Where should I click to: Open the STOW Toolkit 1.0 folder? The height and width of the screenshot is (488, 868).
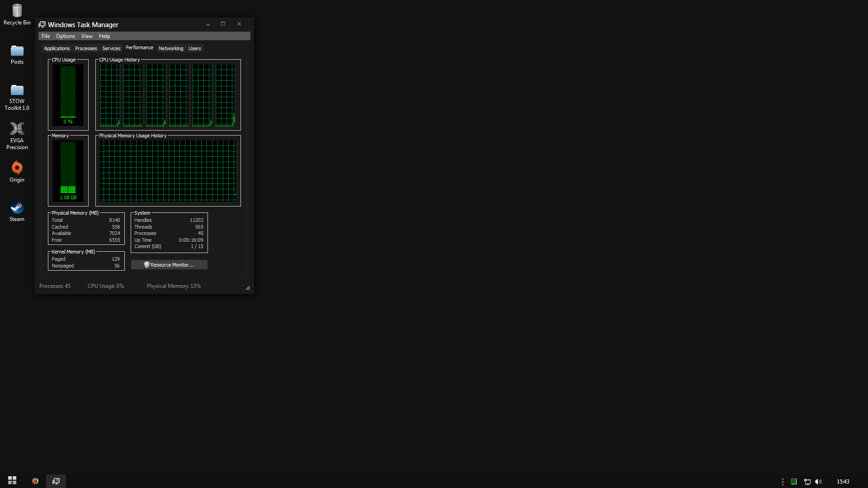pyautogui.click(x=17, y=97)
